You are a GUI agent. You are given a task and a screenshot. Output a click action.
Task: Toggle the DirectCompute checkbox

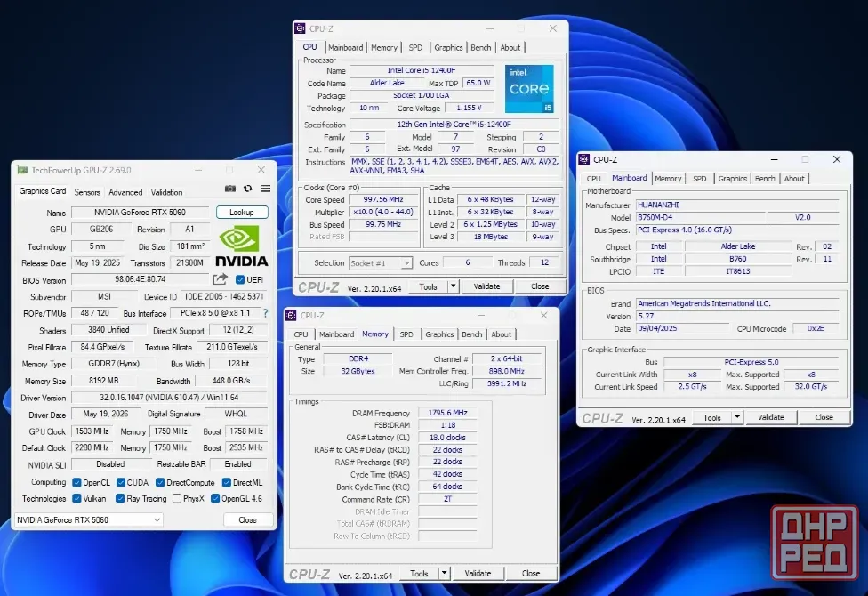click(x=160, y=482)
